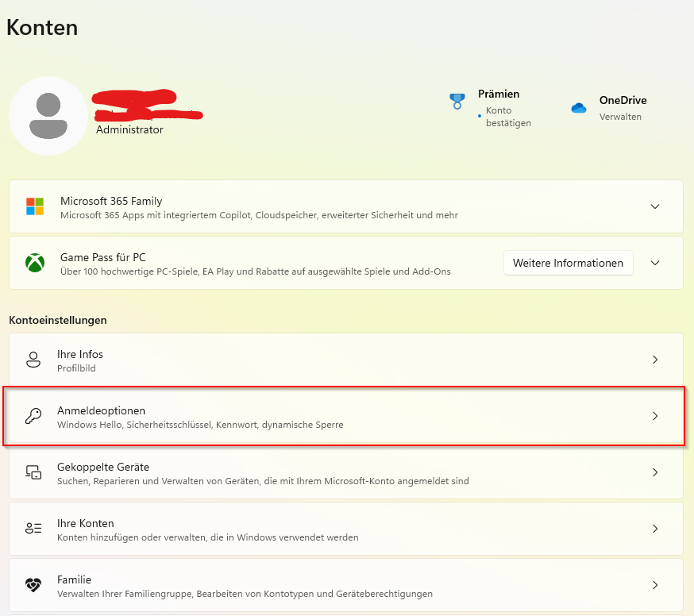Open the Prämien rewards heading
694x616 pixels.
point(499,94)
